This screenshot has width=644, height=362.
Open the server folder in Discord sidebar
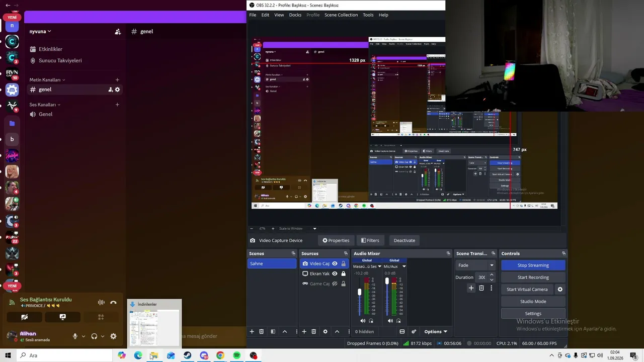click(x=12, y=123)
